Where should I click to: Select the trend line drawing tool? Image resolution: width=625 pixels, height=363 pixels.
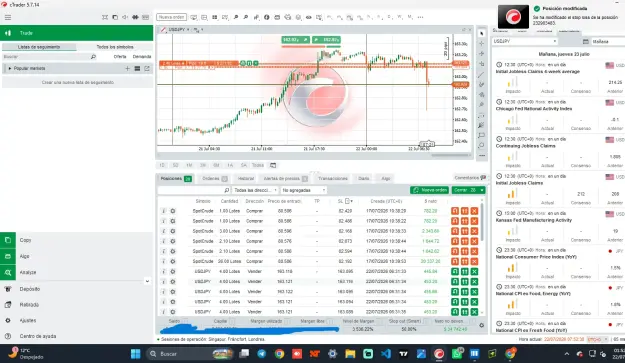click(x=482, y=75)
